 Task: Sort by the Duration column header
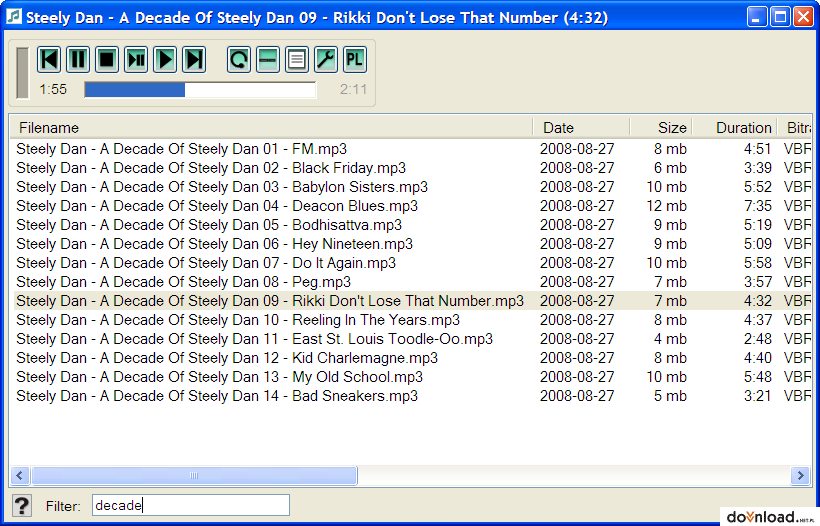click(735, 128)
